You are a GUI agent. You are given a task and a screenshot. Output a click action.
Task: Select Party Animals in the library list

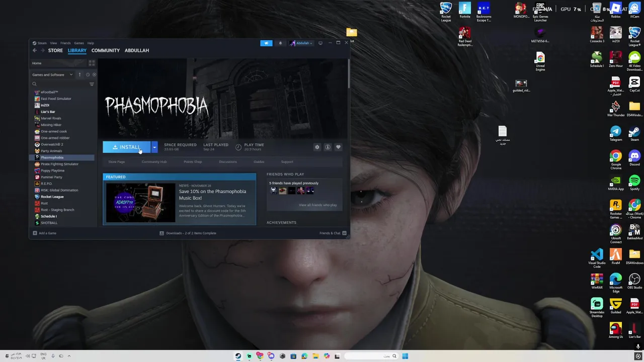(51, 151)
